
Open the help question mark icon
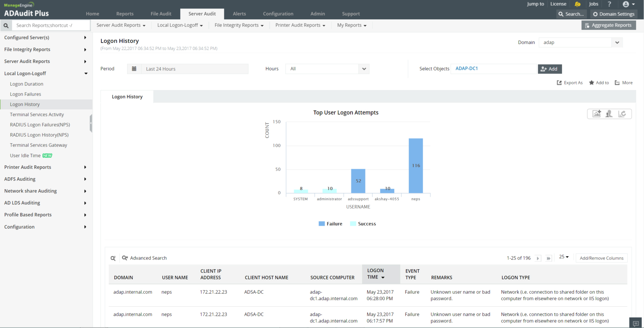[x=609, y=4]
